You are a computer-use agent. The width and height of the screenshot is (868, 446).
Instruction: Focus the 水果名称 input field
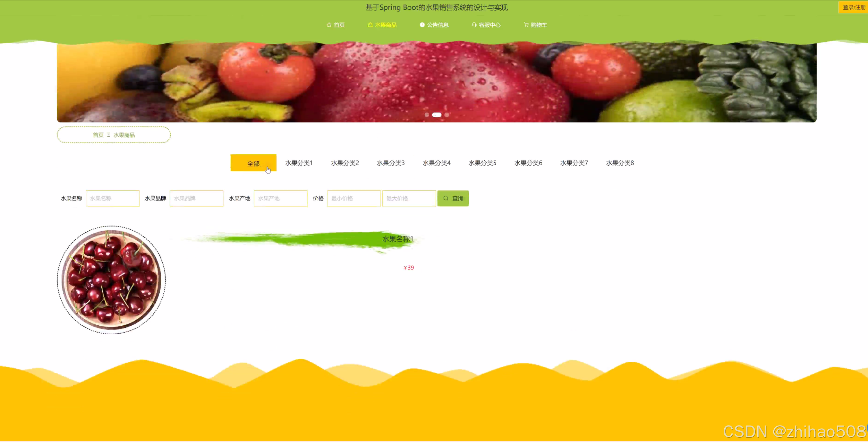[x=112, y=198]
